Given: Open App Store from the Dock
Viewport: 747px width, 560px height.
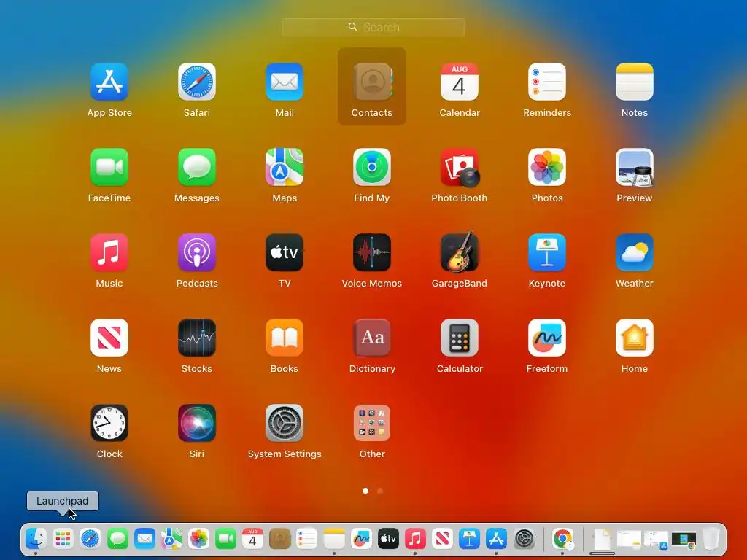Looking at the screenshot, I should click(x=496, y=539).
